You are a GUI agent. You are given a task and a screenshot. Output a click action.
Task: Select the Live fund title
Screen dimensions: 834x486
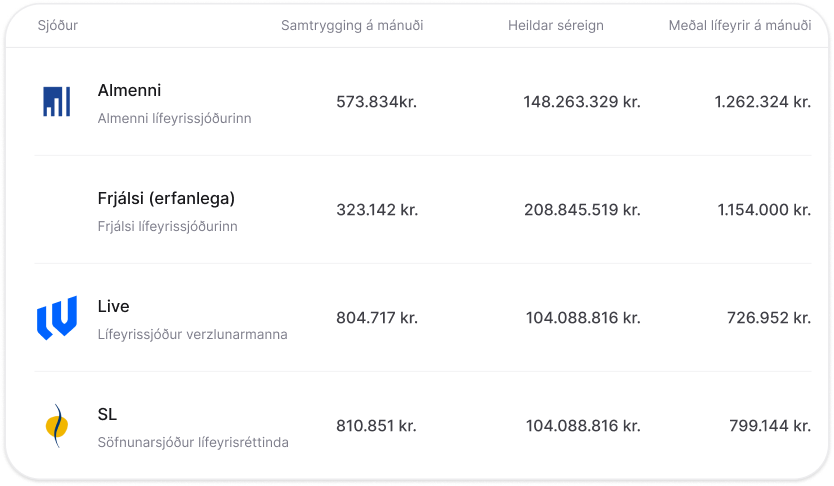tap(113, 306)
